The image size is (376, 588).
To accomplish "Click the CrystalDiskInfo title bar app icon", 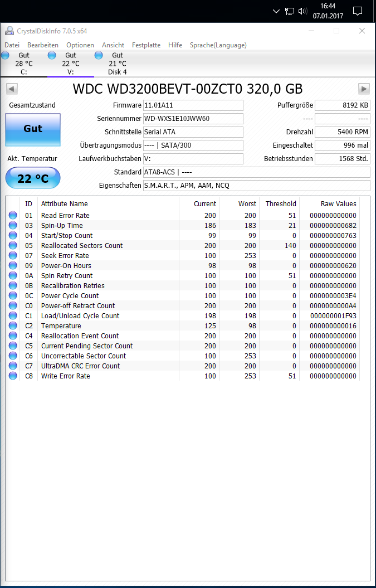I will coord(9,31).
